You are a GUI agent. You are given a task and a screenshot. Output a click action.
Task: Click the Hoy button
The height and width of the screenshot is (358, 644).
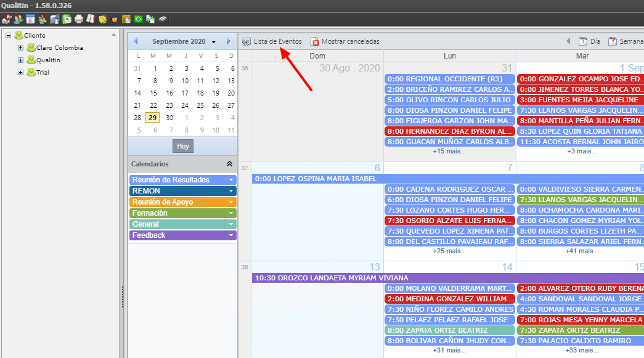pyautogui.click(x=183, y=146)
